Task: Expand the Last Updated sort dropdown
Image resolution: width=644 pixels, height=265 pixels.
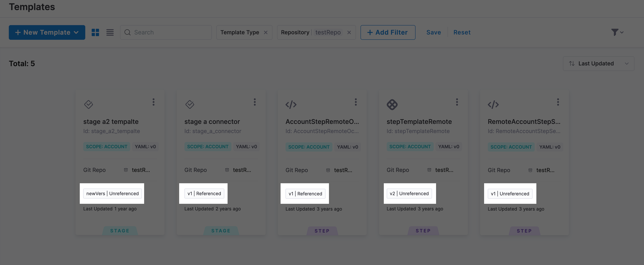Action: pos(598,64)
